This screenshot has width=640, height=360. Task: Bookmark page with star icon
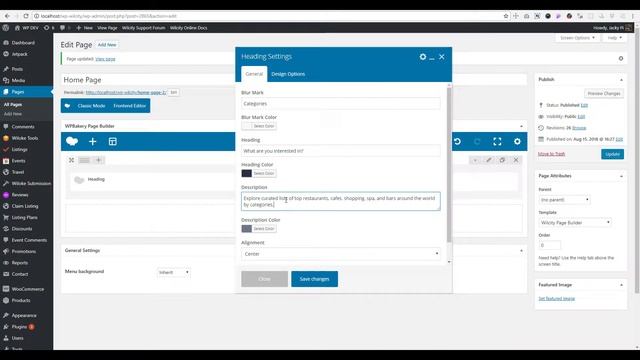pyautogui.click(x=506, y=16)
